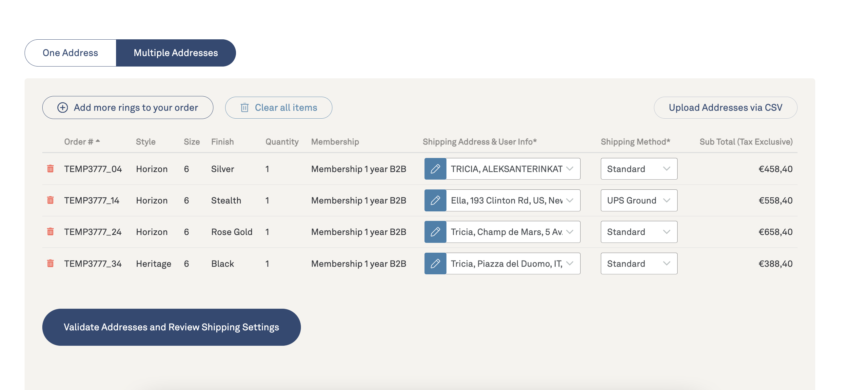Click the Black finish cell
Image resolution: width=868 pixels, height=390 pixels.
(222, 263)
